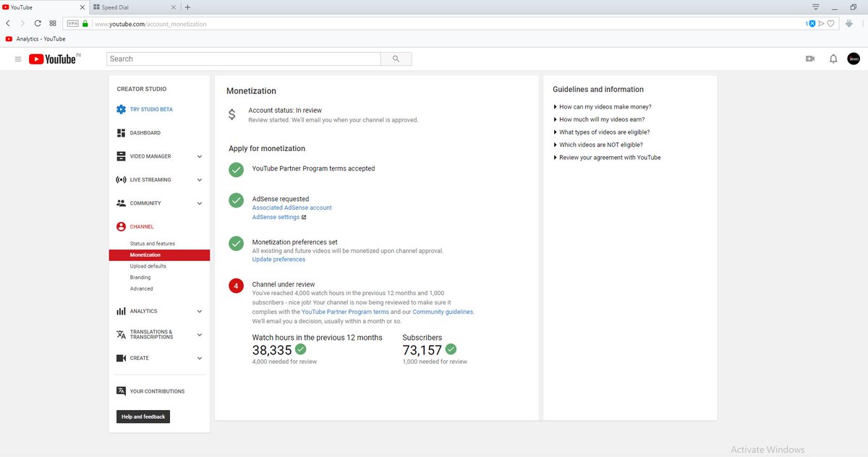
Task: Open the YouTube hamburger guide menu
Action: [x=18, y=59]
